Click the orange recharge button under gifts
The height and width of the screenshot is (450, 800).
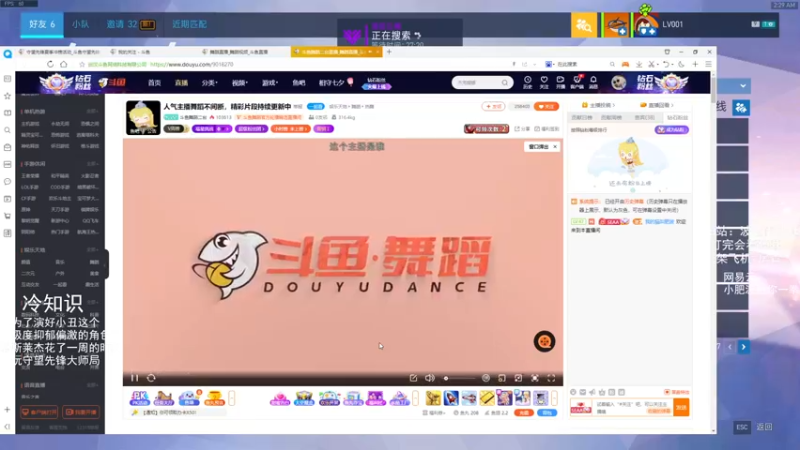pyautogui.click(x=523, y=413)
